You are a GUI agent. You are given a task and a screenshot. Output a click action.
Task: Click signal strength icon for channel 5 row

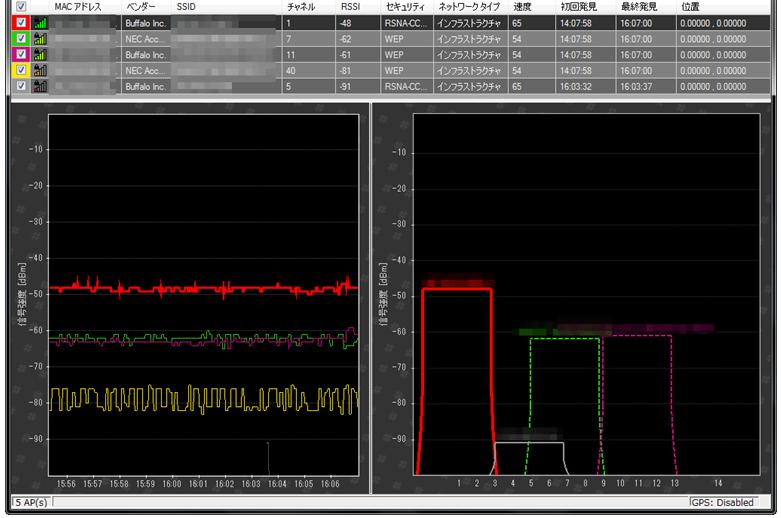pos(40,86)
